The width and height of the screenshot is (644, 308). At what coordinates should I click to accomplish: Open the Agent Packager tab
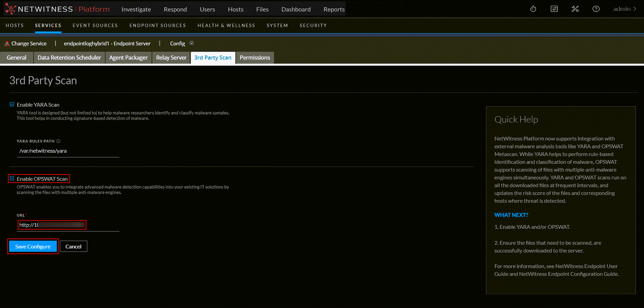(x=128, y=58)
